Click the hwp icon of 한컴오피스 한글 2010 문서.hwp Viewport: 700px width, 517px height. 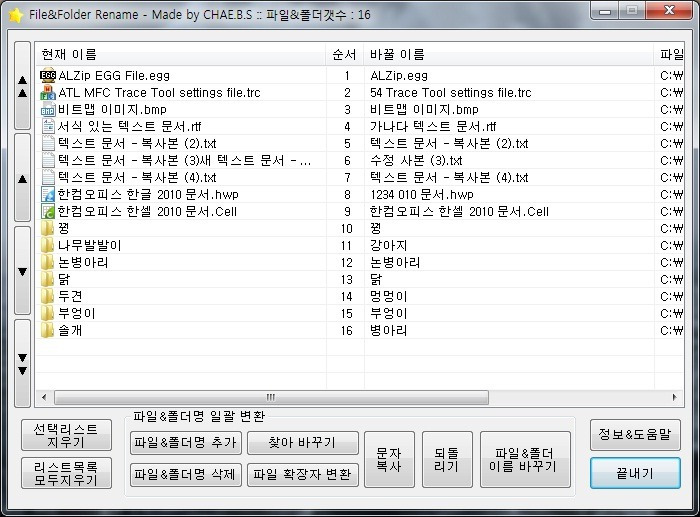(x=48, y=194)
